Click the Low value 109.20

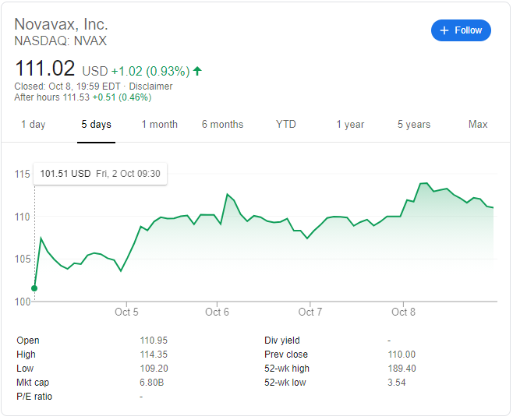click(154, 369)
